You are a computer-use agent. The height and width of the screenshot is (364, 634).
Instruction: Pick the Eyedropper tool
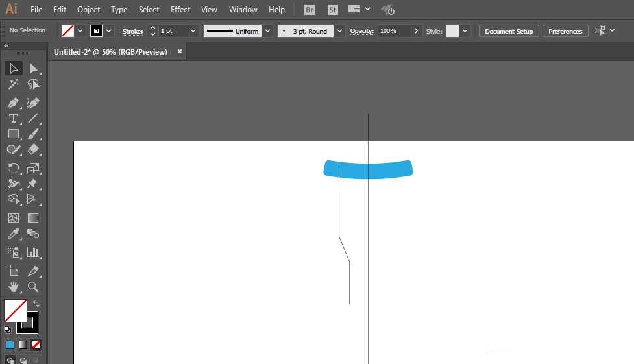click(13, 234)
